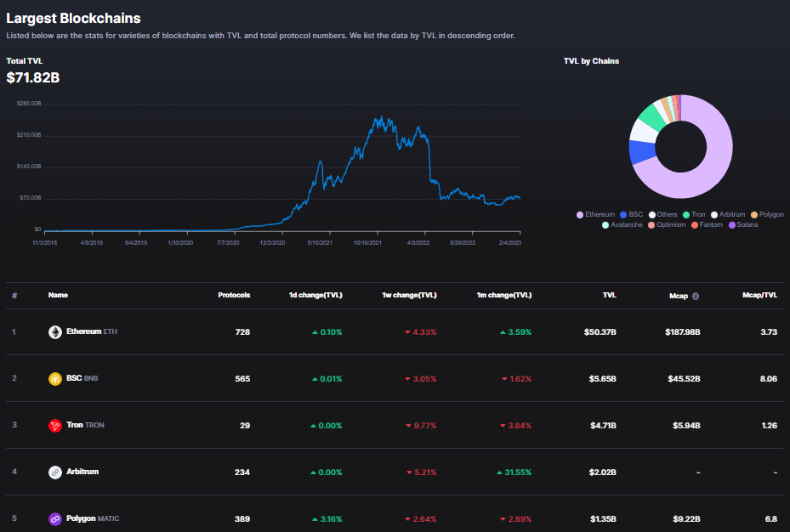Click Tron's TVL value $4.71B
790x532 pixels.
tap(603, 426)
